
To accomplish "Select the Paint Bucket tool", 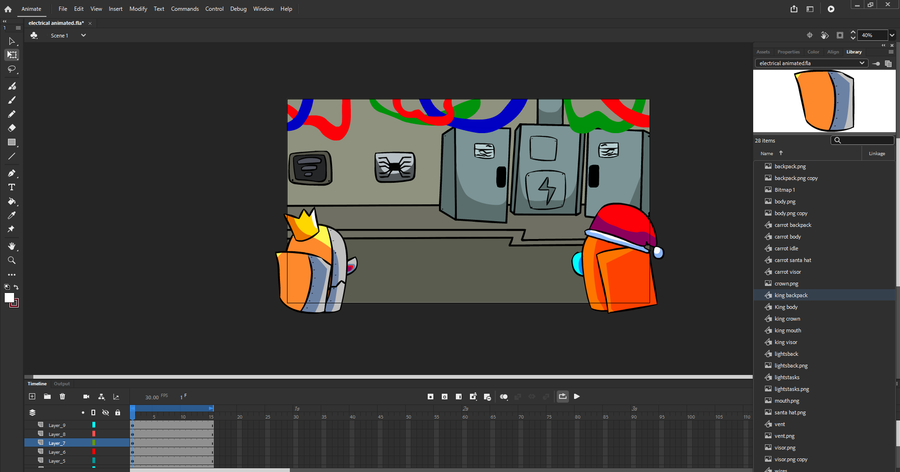I will pos(11,202).
